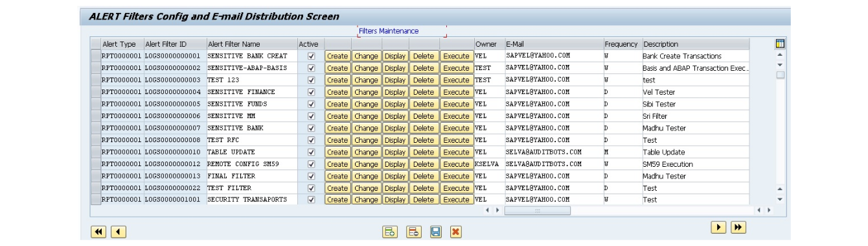868x246 pixels.
Task: Click Create for SENSITIVE BANK CREAT row
Action: (337, 56)
